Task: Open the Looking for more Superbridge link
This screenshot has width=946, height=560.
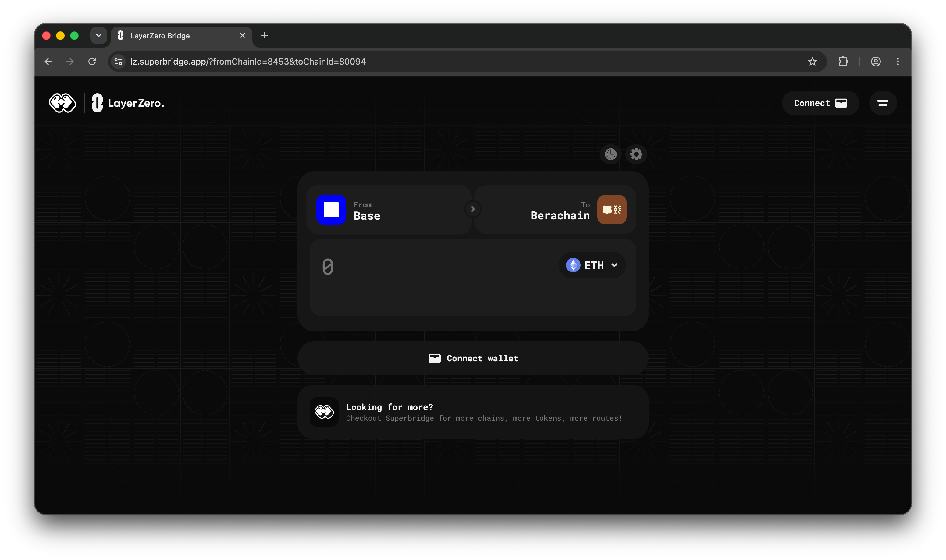Action: [472, 412]
